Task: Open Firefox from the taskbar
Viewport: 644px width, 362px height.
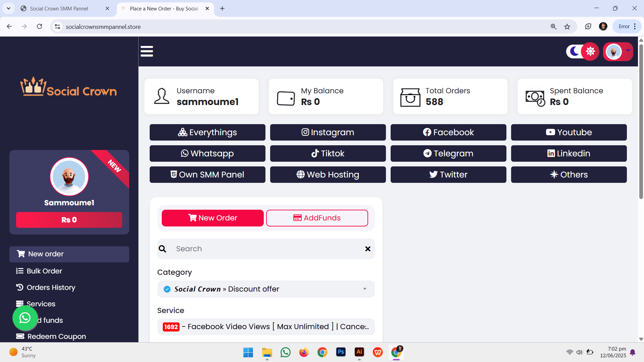Action: click(x=304, y=352)
